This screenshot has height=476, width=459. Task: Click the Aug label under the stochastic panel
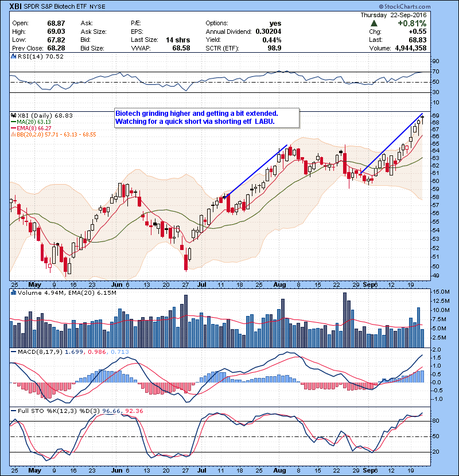coord(279,470)
